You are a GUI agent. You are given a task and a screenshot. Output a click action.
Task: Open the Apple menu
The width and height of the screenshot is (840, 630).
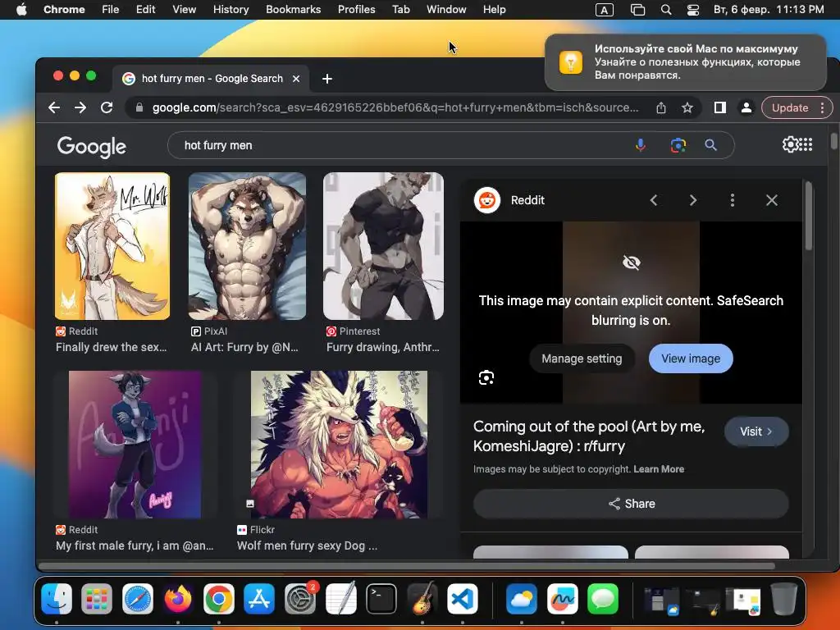21,10
